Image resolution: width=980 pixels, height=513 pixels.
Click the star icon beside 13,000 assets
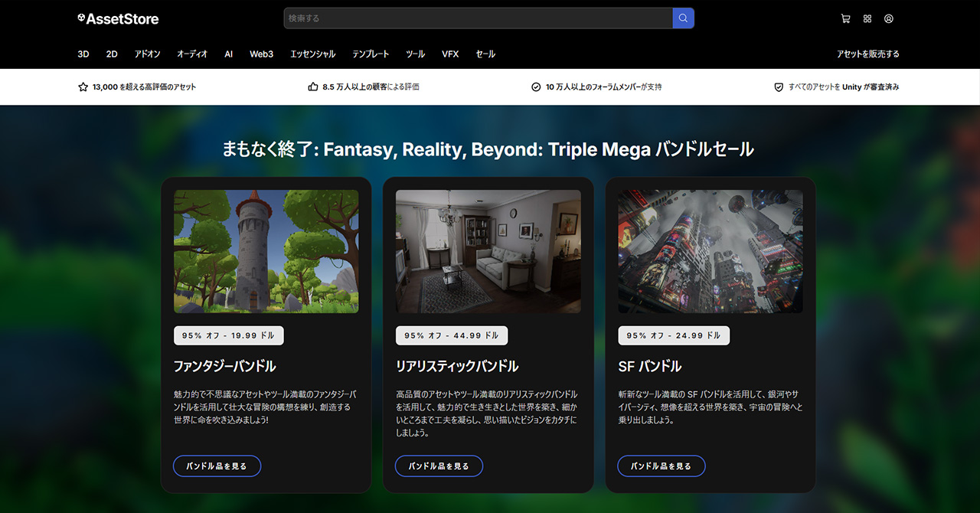coord(83,87)
